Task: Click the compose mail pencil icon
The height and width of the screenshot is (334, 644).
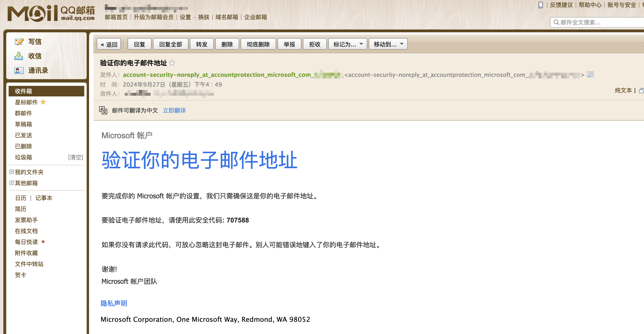Action: pyautogui.click(x=19, y=42)
